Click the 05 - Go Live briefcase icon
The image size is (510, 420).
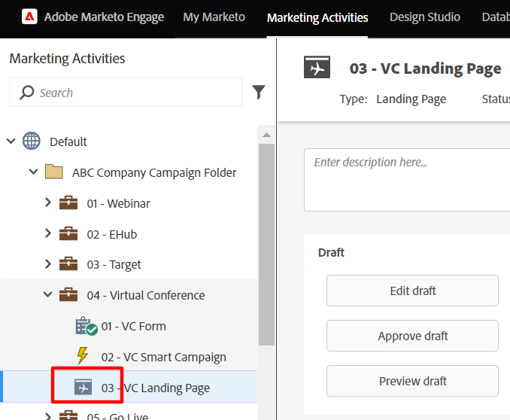tap(68, 415)
